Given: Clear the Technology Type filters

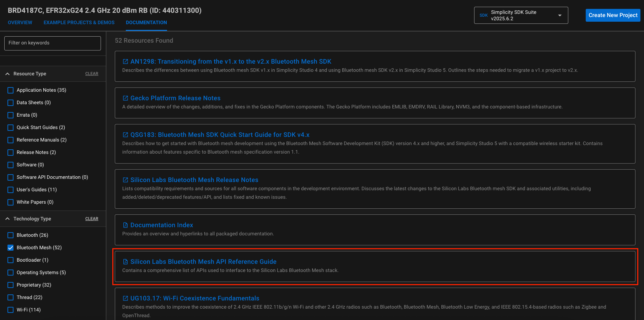Looking at the screenshot, I should (92, 218).
